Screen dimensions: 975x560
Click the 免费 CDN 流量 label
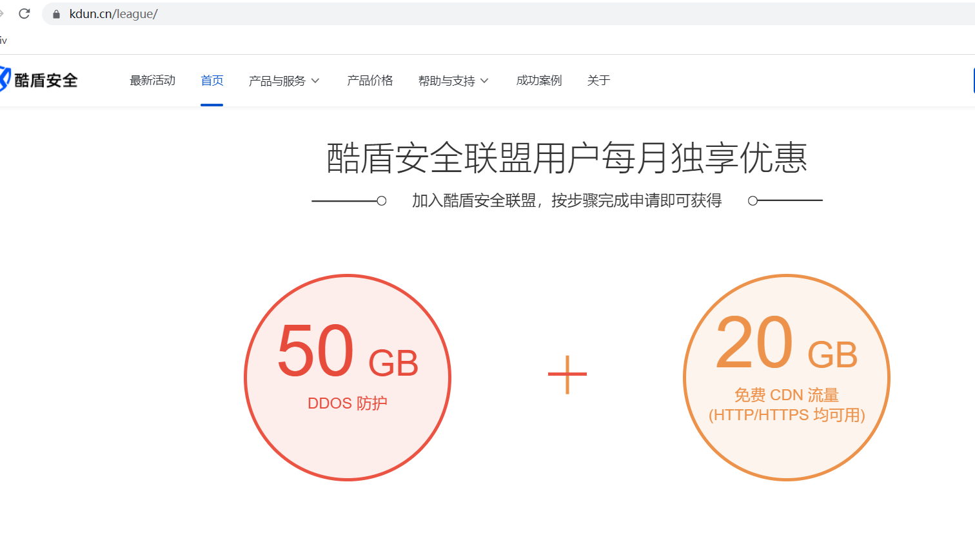[787, 395]
